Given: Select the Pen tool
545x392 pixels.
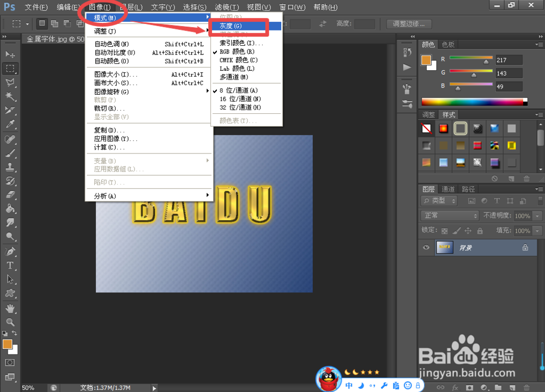Looking at the screenshot, I should [x=10, y=252].
